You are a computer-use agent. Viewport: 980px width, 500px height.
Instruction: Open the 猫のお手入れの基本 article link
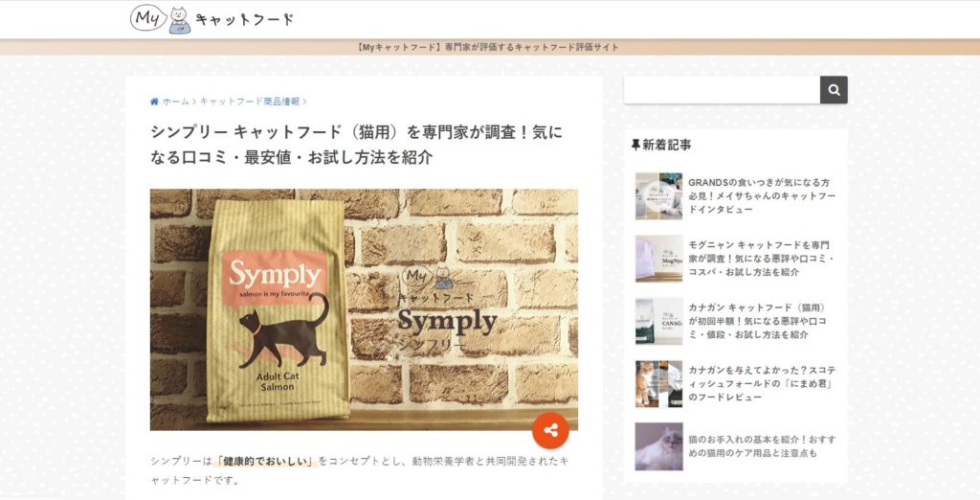[x=762, y=446]
